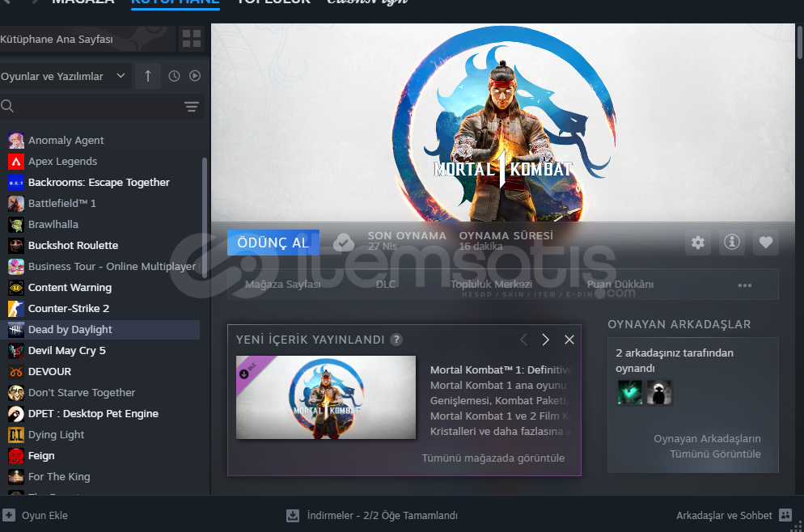Open Topluluk Merkezi tab
This screenshot has width=804, height=532.
[491, 285]
